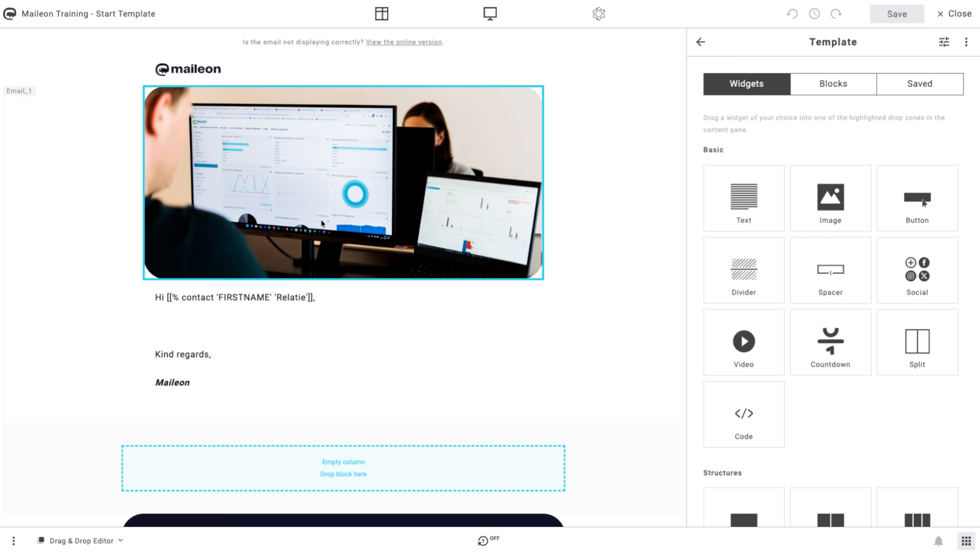Click the 'Basic' section heading
The height and width of the screenshot is (555, 980).
coord(713,150)
